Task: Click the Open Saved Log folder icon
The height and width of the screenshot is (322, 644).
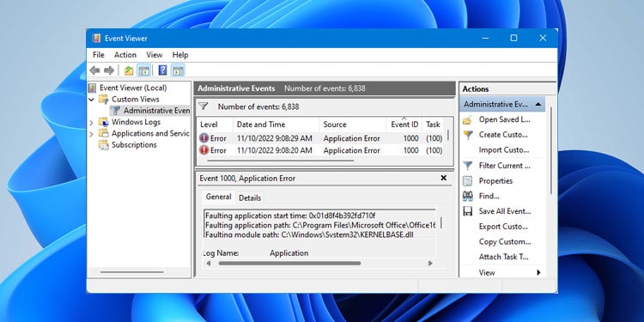Action: (467, 120)
